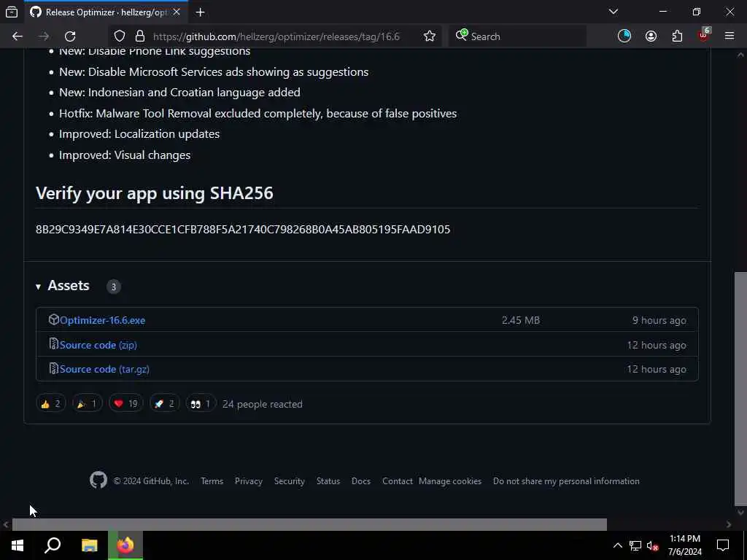The height and width of the screenshot is (560, 747).
Task: Open network status tray icon
Action: (x=635, y=545)
